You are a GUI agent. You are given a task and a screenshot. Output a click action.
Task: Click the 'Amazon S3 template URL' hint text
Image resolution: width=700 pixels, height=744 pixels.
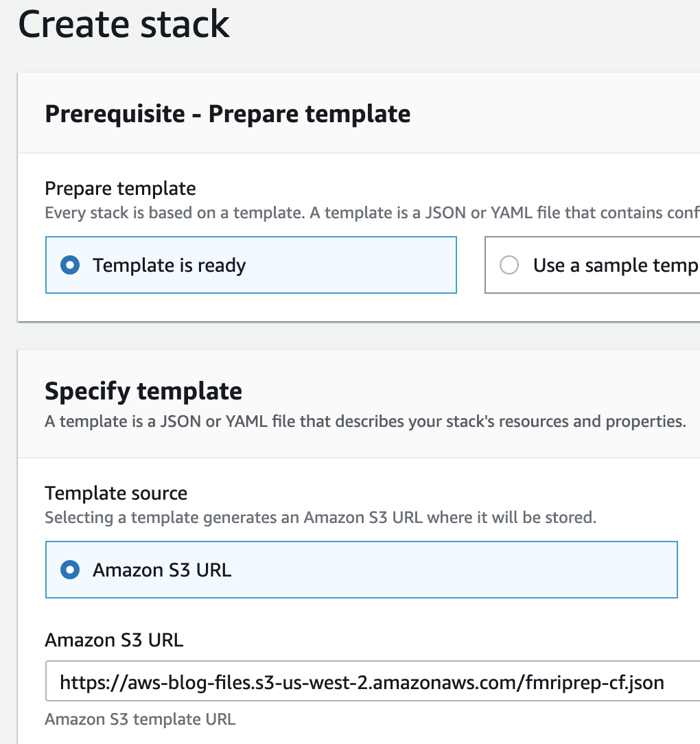[140, 719]
